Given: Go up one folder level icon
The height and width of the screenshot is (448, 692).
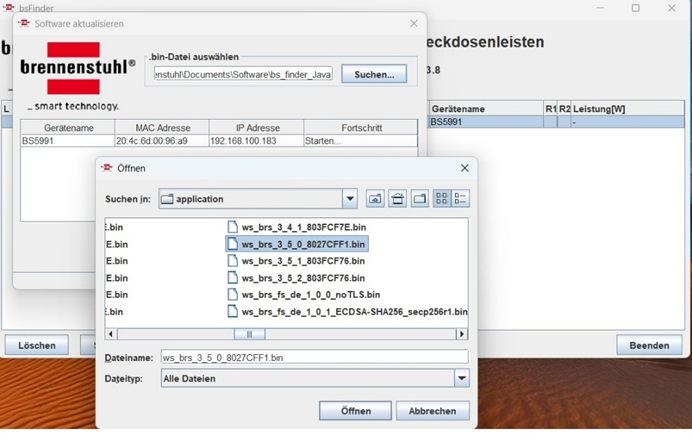Looking at the screenshot, I should tap(375, 199).
